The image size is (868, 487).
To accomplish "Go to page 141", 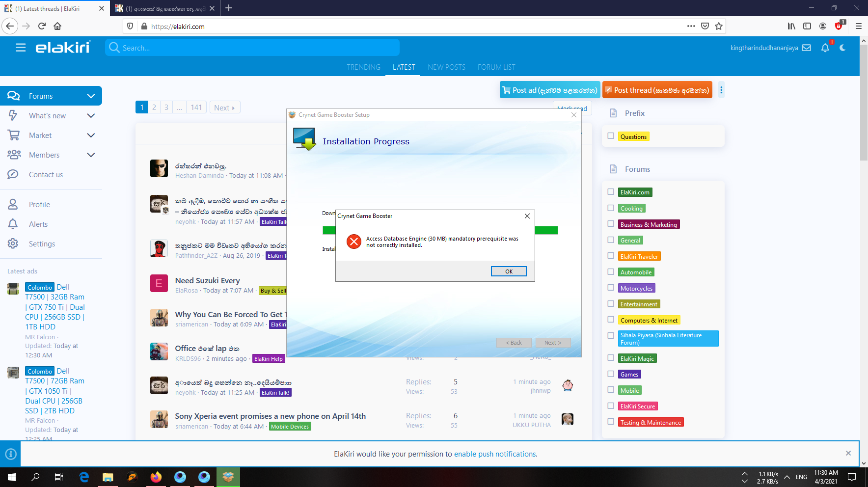I will [196, 108].
